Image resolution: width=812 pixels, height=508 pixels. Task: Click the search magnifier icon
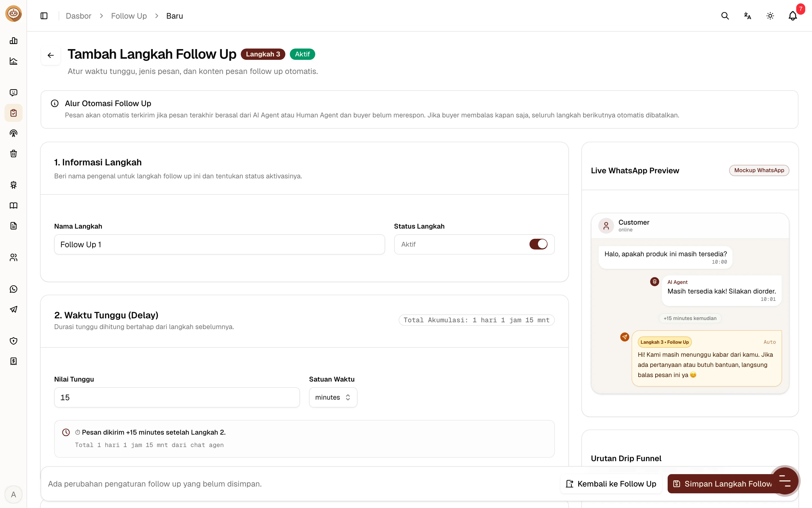point(725,16)
